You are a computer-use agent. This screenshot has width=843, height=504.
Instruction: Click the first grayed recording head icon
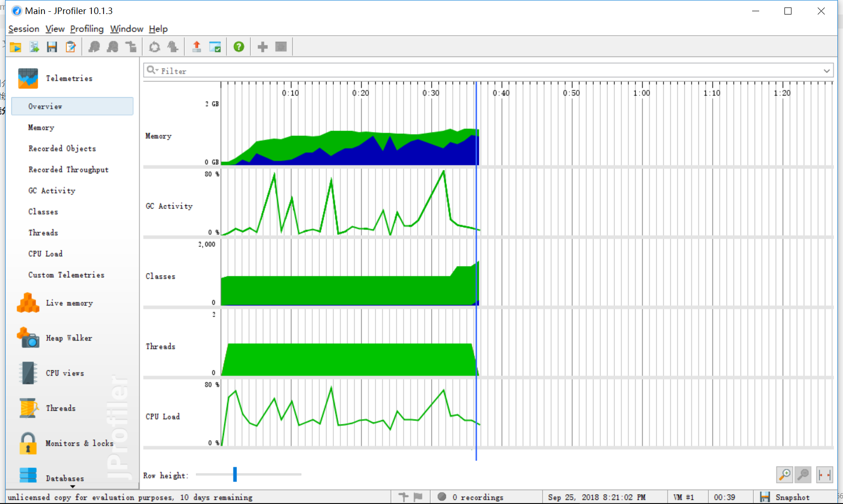[x=94, y=47]
